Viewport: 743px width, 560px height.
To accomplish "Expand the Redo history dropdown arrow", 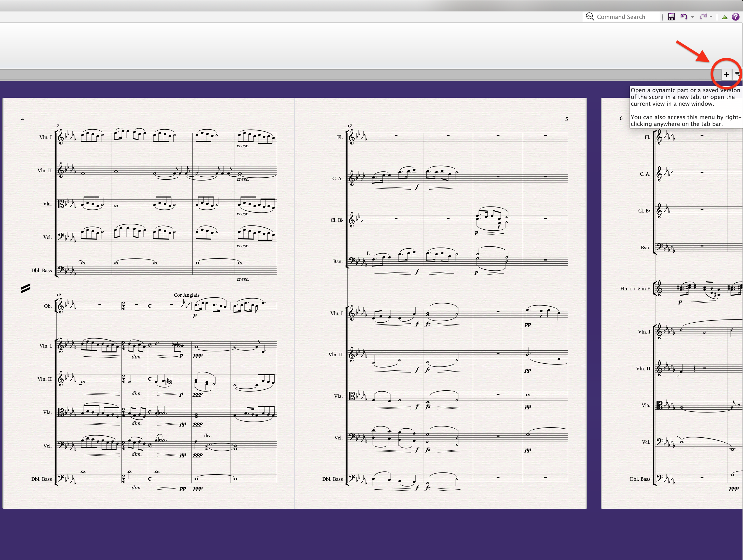I will (x=711, y=17).
